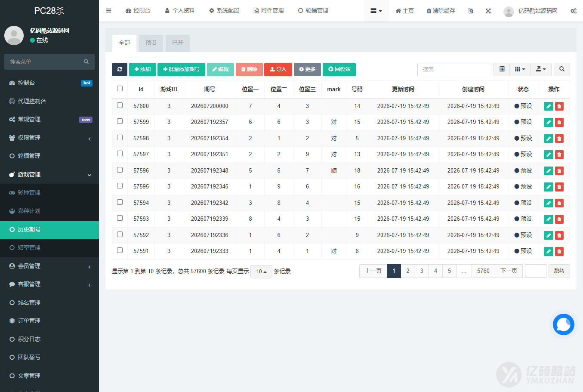Edit row 57599 with the green pencil icon
The width and height of the screenshot is (583, 392).
coord(549,122)
